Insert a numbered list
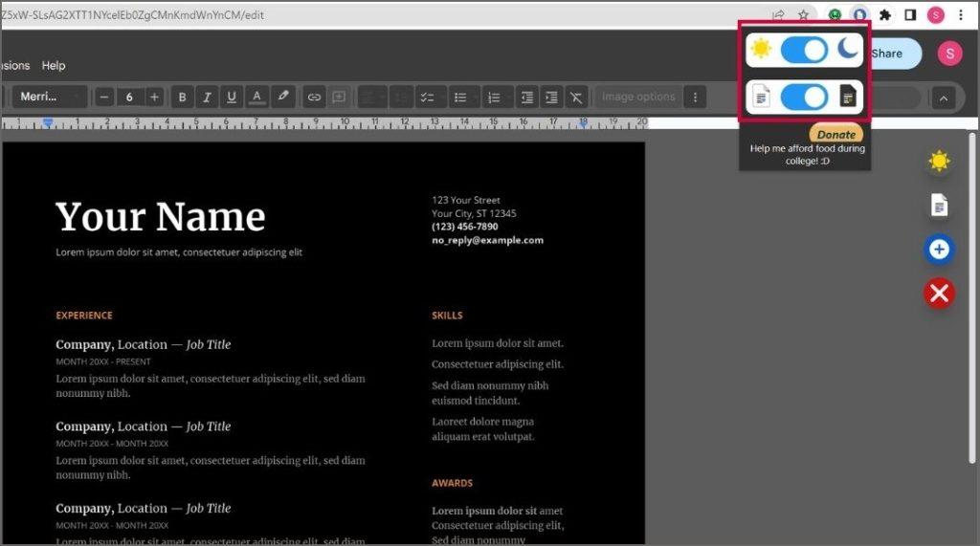Screen dimensions: 980x546 click(497, 97)
